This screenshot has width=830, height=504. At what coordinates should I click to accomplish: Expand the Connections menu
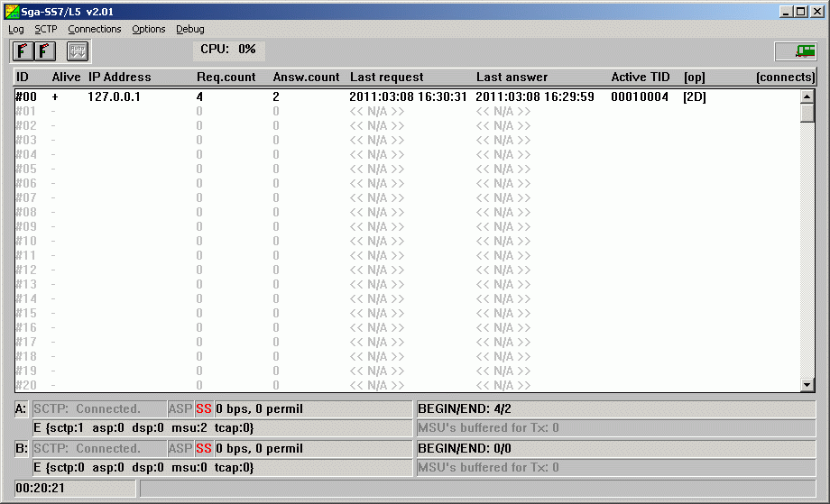tap(94, 29)
